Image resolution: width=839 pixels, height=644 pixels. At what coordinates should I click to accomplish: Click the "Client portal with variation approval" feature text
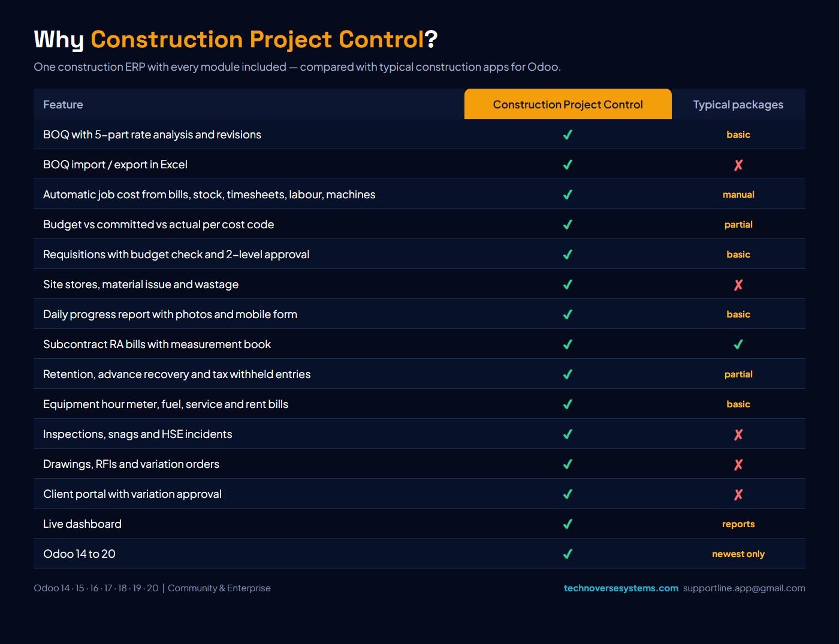(132, 494)
